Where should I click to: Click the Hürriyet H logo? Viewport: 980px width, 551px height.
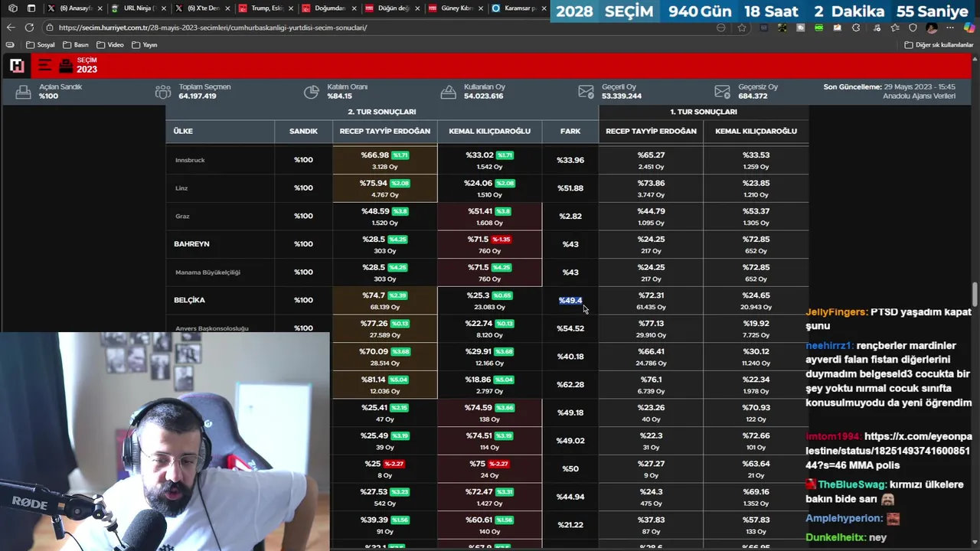[x=17, y=65]
